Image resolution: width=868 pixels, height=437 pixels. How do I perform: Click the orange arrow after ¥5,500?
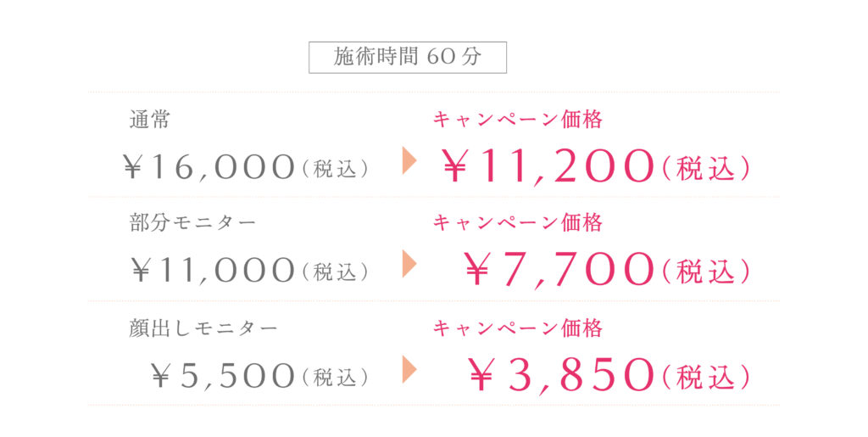[409, 369]
